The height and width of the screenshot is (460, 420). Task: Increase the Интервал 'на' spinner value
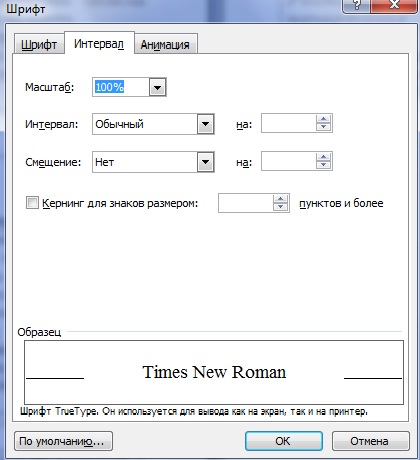tap(323, 119)
